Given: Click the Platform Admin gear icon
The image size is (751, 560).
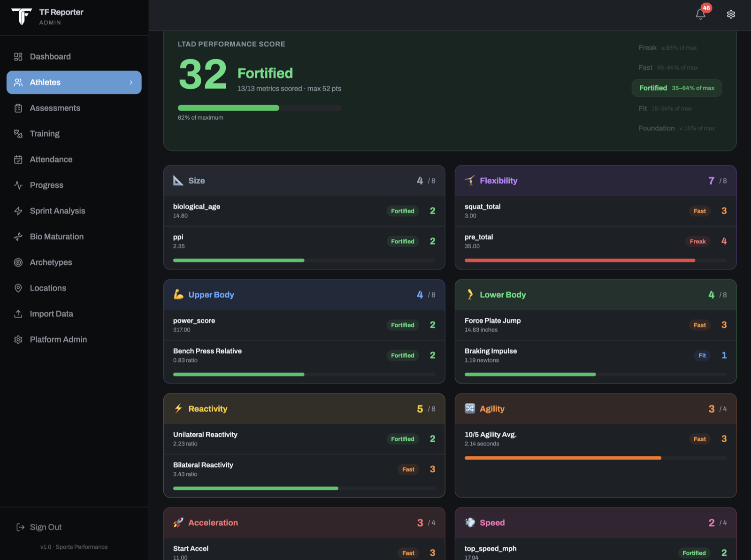Looking at the screenshot, I should tap(18, 340).
